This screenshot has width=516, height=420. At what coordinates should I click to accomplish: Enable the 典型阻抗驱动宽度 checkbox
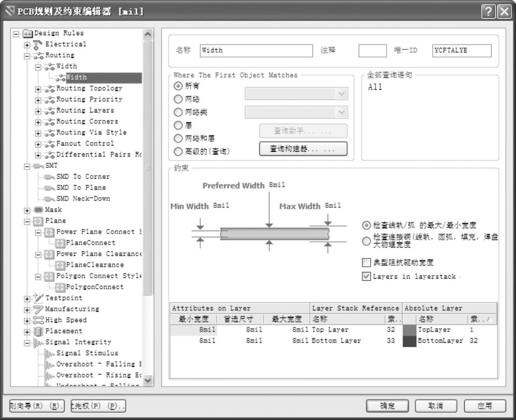(366, 262)
